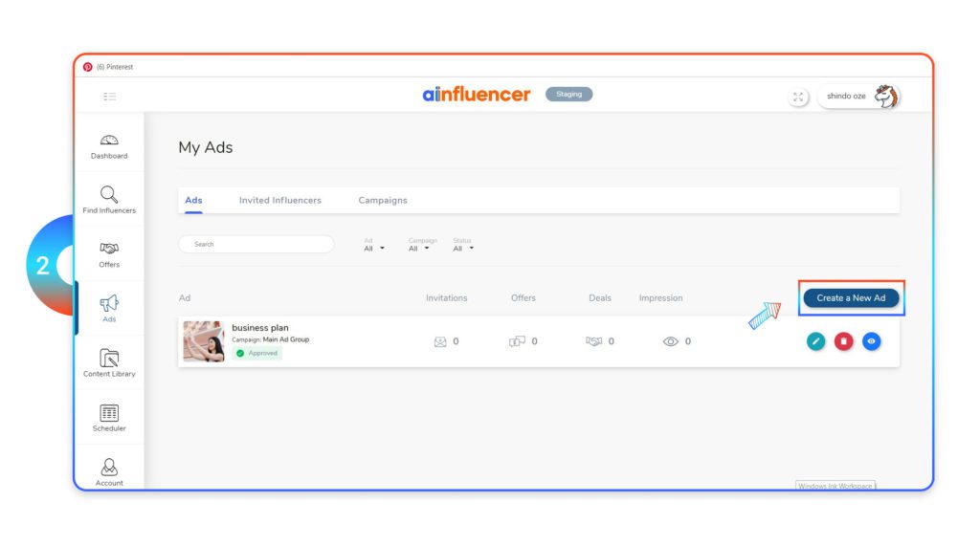980x546 pixels.
Task: Open Content Library in sidebar
Action: click(109, 363)
